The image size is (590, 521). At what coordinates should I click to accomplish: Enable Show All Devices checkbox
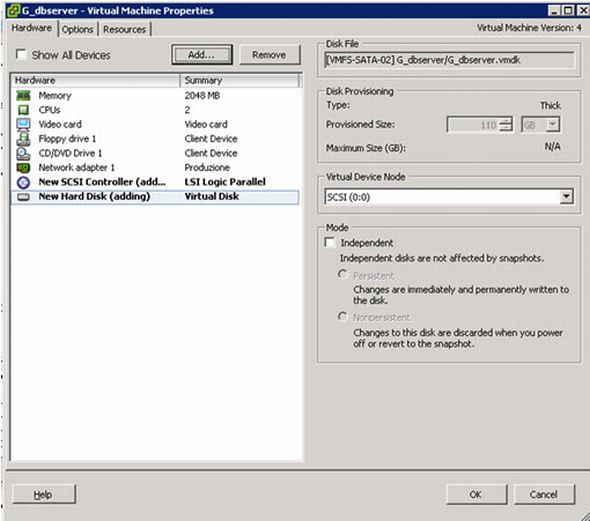coord(21,55)
